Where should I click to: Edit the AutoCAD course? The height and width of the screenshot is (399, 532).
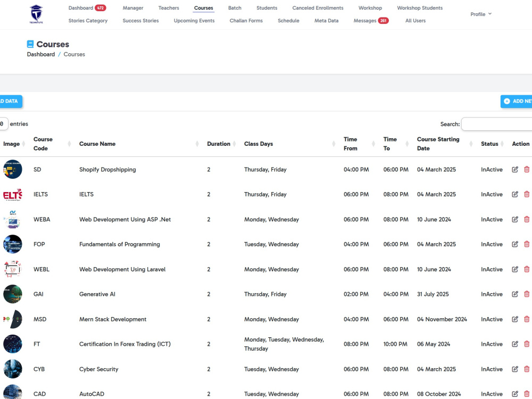point(514,394)
